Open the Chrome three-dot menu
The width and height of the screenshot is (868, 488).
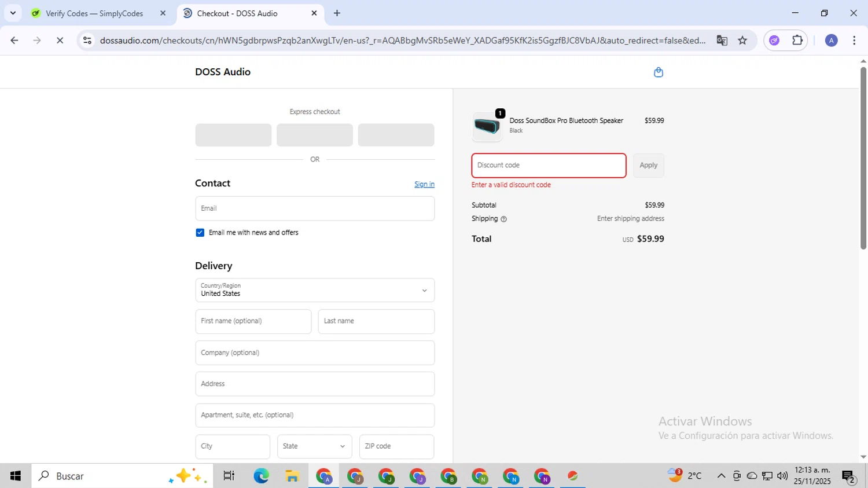854,41
